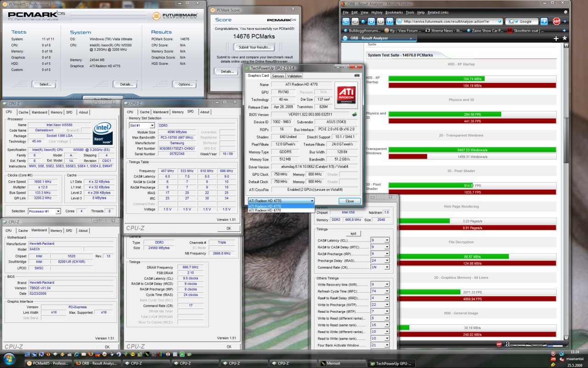
Task: Expand Memset Command Rate (CR) dropdown
Action: point(387,267)
